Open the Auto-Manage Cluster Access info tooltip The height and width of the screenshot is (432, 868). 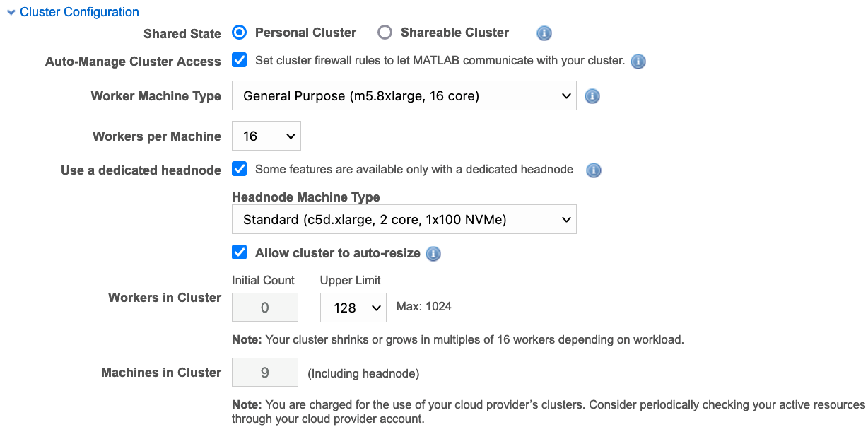638,62
